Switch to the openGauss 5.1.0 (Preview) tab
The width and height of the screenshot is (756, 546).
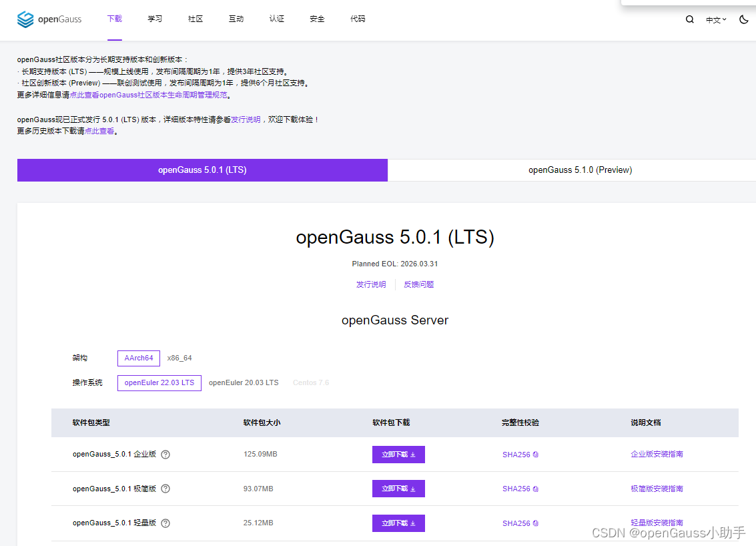tap(580, 170)
